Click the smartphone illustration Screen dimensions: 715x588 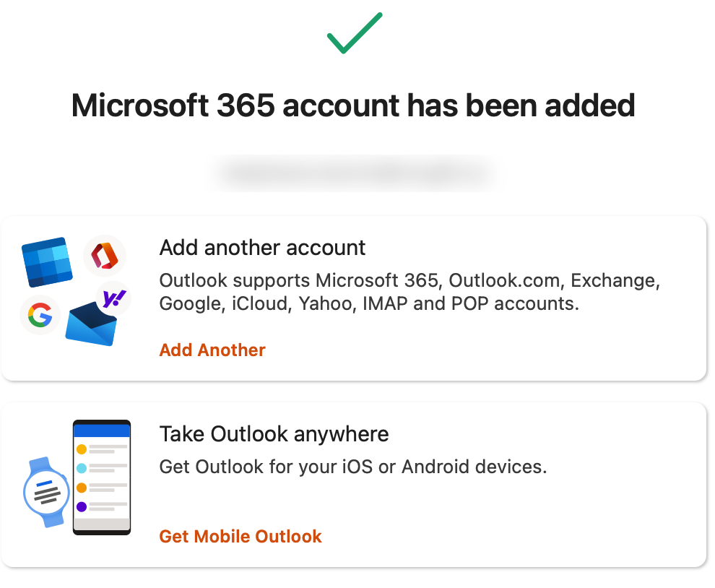click(102, 478)
